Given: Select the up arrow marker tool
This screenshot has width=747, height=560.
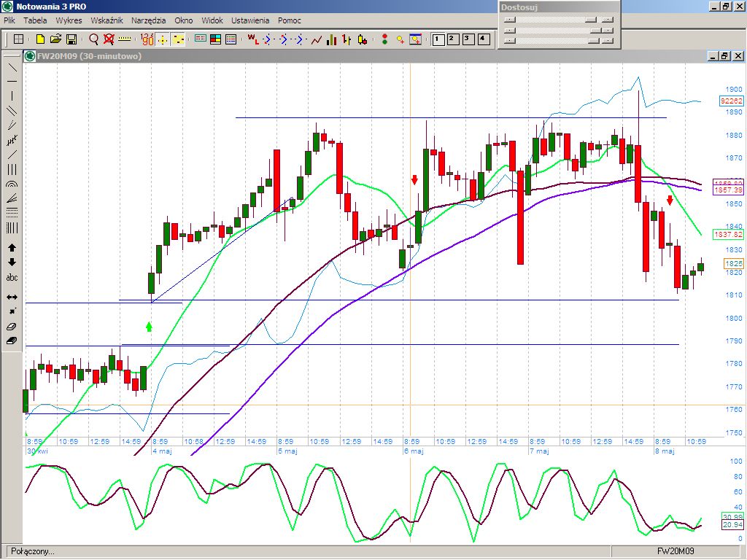Looking at the screenshot, I should coord(12,248).
